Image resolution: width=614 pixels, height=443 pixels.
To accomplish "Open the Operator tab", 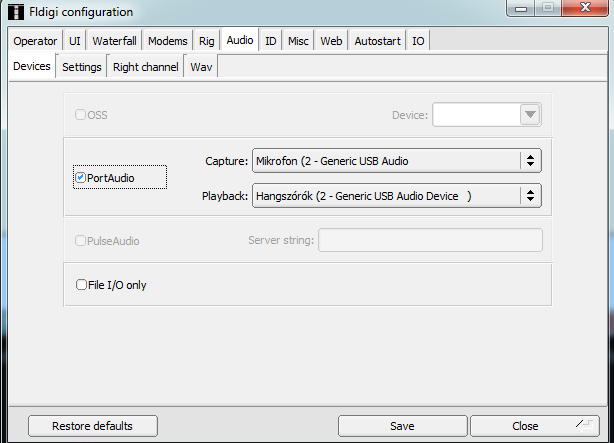I will (x=35, y=41).
